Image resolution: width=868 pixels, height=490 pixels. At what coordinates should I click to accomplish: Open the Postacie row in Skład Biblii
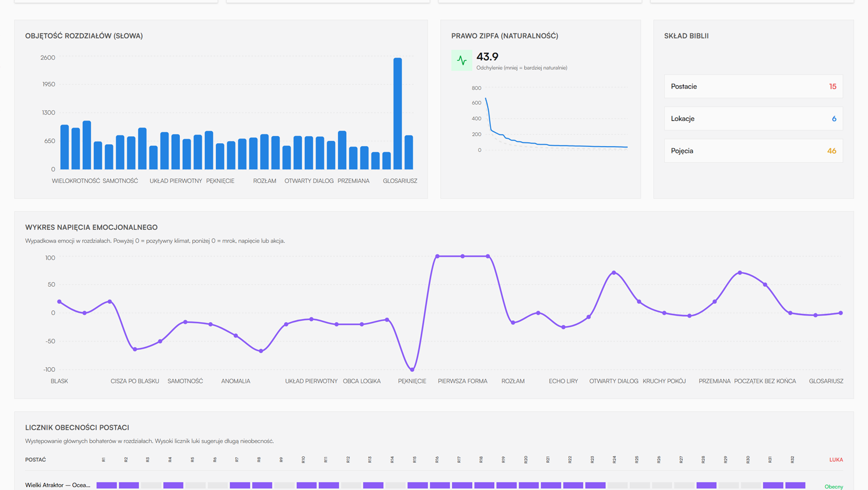753,86
